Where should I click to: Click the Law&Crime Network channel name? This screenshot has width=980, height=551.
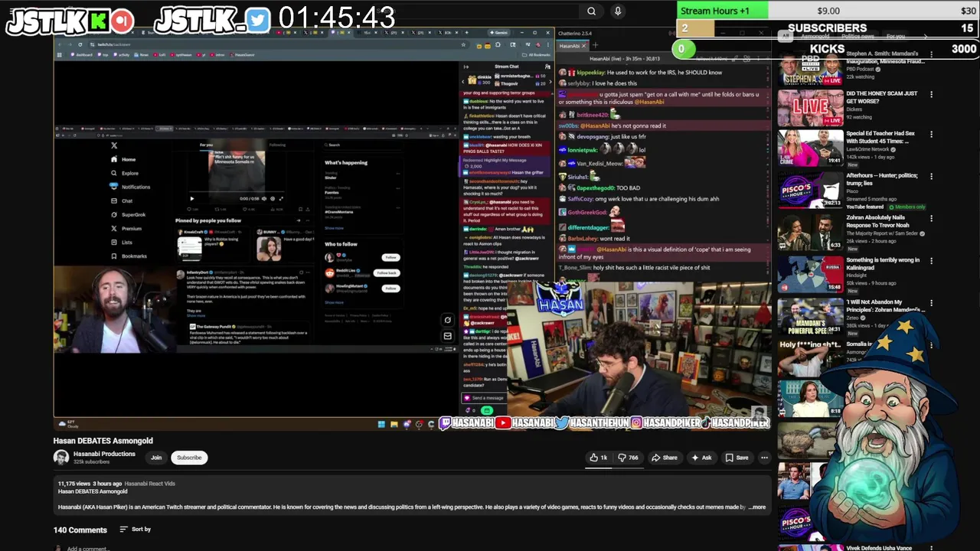click(868, 149)
